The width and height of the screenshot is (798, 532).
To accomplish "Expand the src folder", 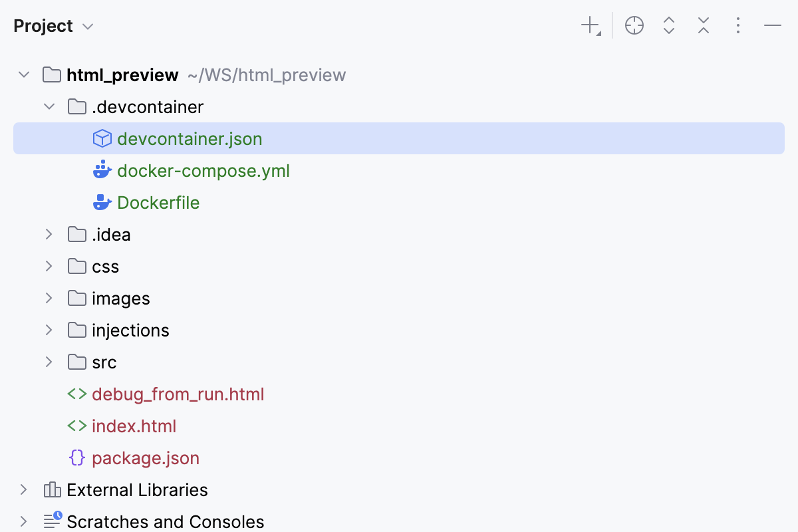I will pyautogui.click(x=49, y=362).
